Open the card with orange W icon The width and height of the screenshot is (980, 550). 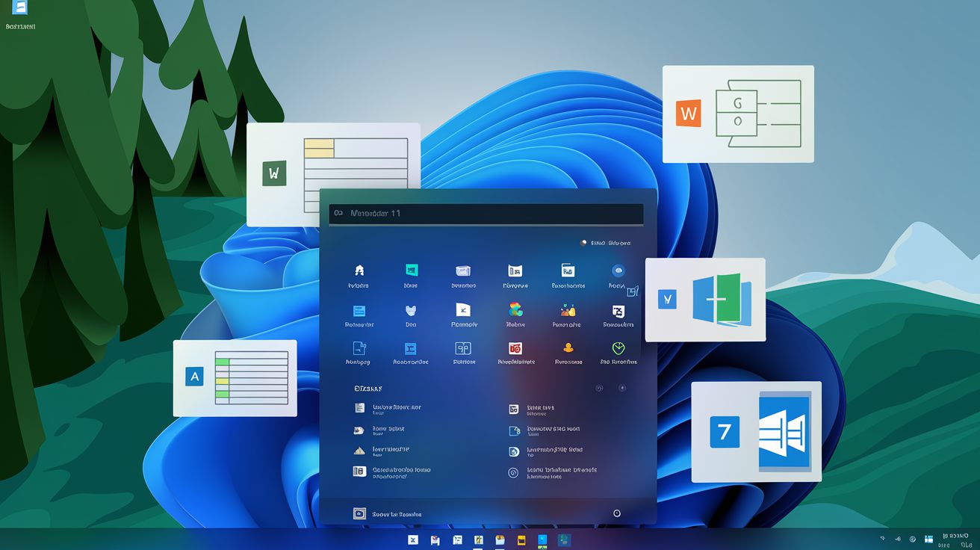click(738, 114)
